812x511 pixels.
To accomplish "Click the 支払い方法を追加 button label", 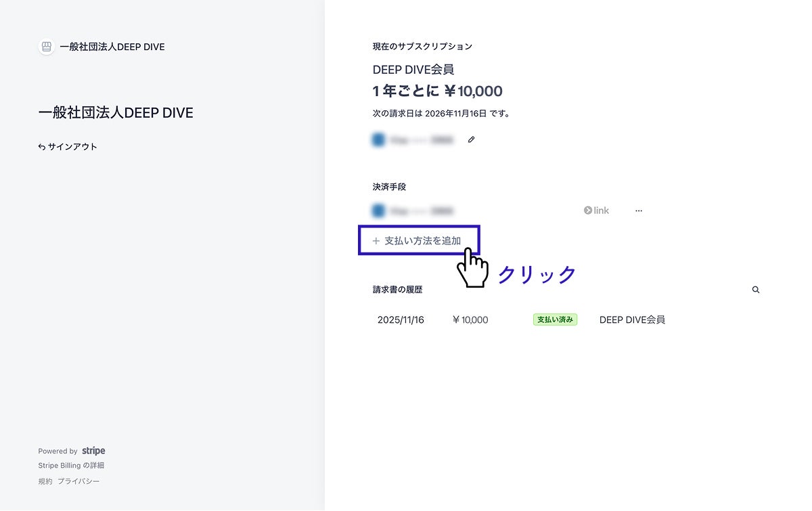I will tap(423, 241).
